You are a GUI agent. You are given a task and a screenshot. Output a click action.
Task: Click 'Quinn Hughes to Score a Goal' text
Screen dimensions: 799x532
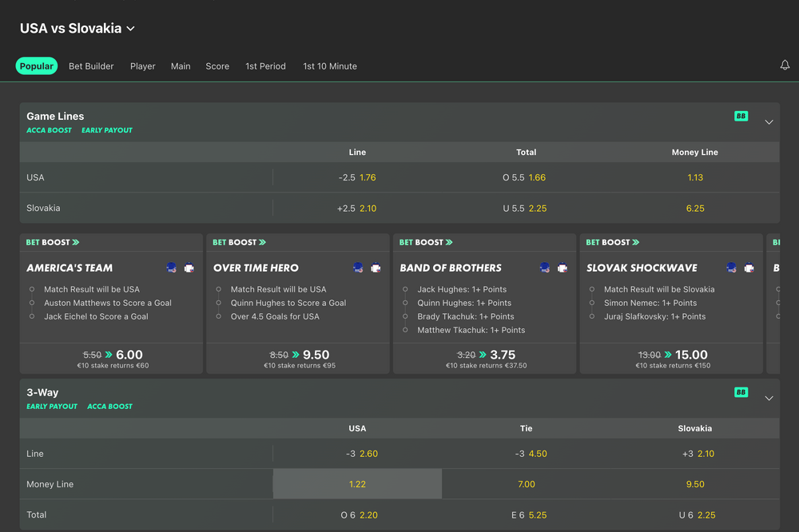pyautogui.click(x=288, y=303)
